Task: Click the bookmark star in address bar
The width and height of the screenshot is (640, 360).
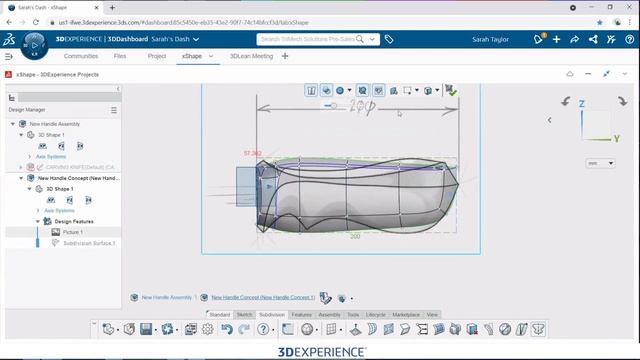Action: [600, 22]
